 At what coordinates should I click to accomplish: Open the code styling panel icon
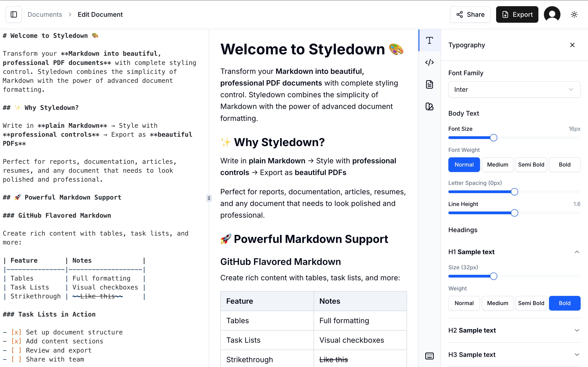429,62
